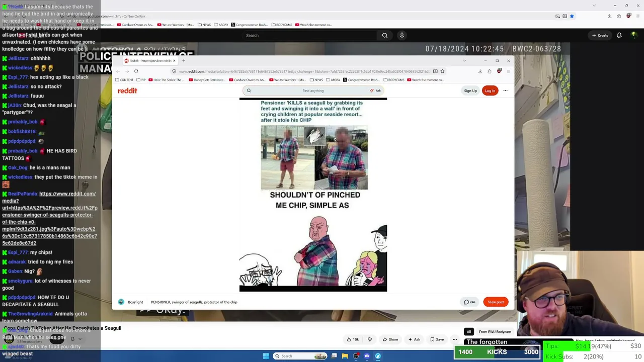Click the Reddit popup's address bar URL
644x362 pixels.
[304, 71]
